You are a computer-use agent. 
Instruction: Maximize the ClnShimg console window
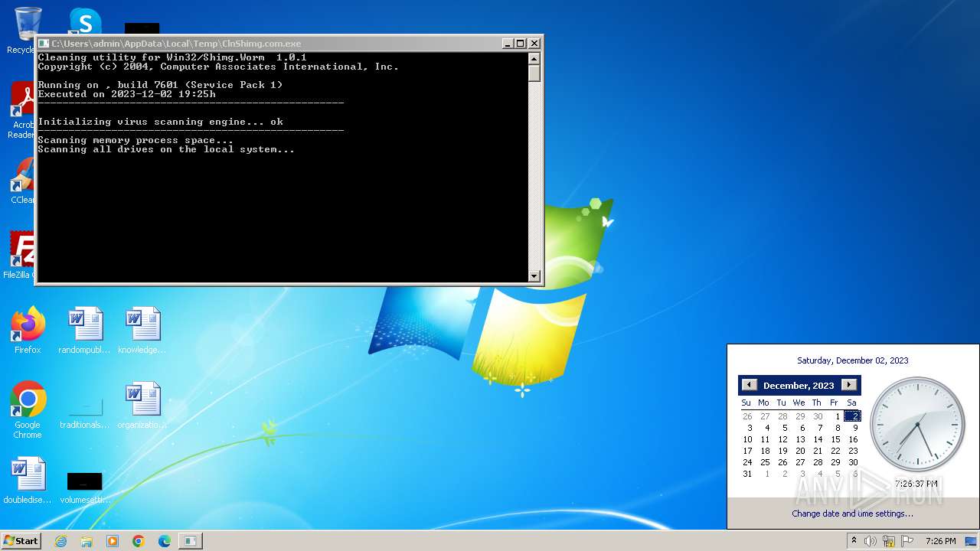coord(521,44)
